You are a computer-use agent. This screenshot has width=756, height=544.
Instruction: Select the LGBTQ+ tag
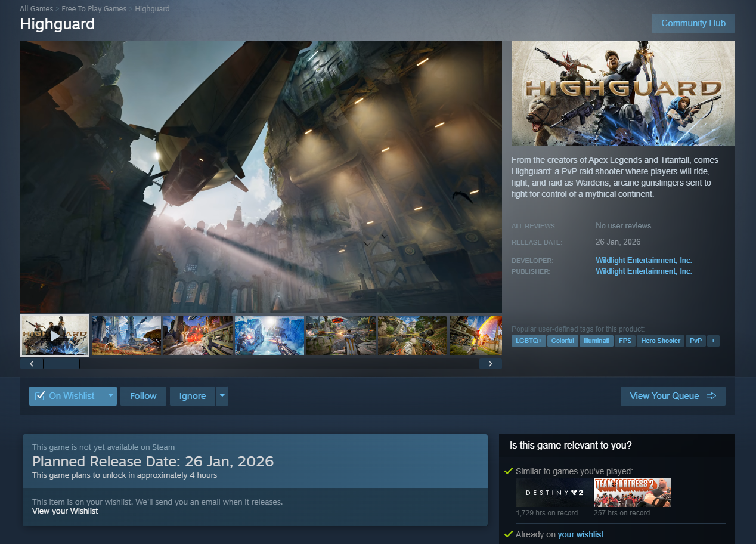pyautogui.click(x=529, y=341)
